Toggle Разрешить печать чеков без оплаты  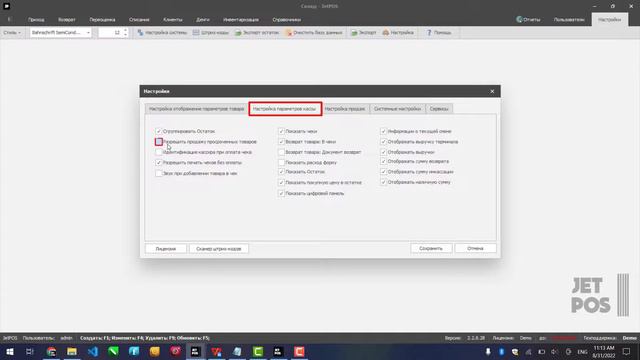(x=159, y=162)
